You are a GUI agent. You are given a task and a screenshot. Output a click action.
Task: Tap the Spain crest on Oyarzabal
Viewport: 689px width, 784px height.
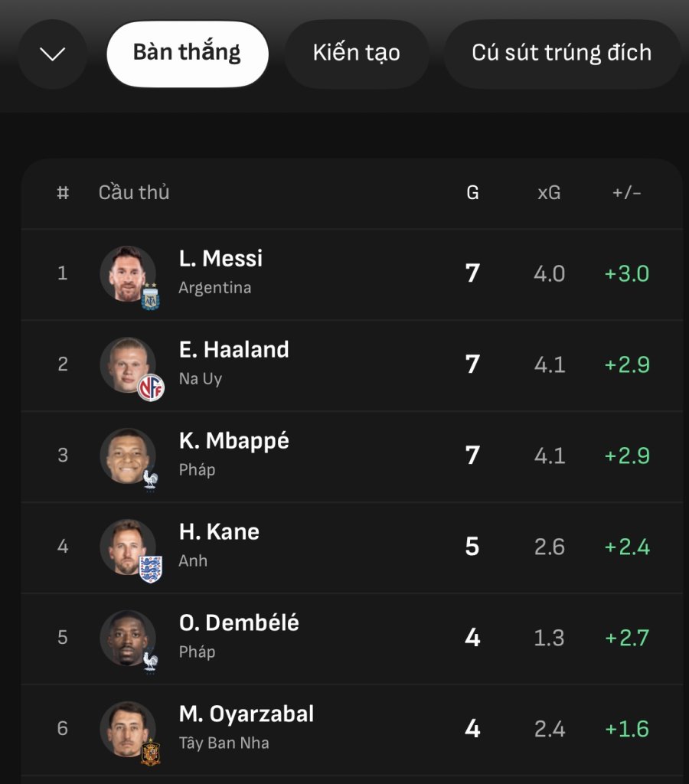(x=151, y=752)
